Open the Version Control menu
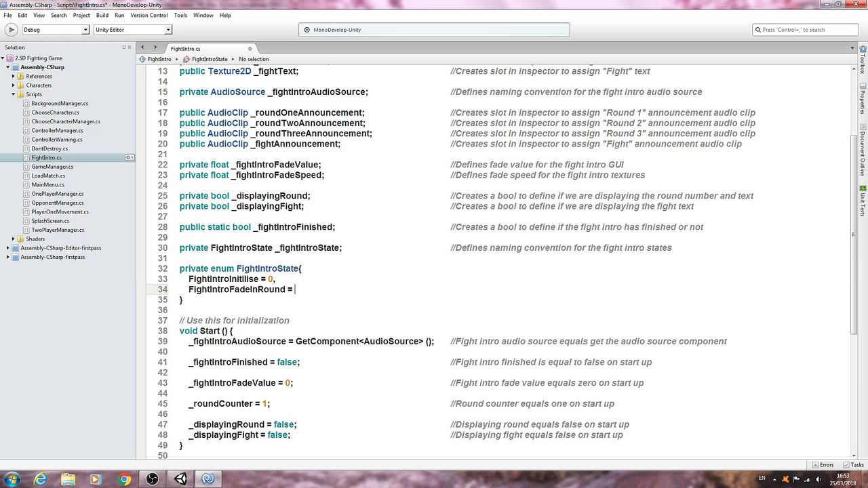The height and width of the screenshot is (488, 868). 149,15
